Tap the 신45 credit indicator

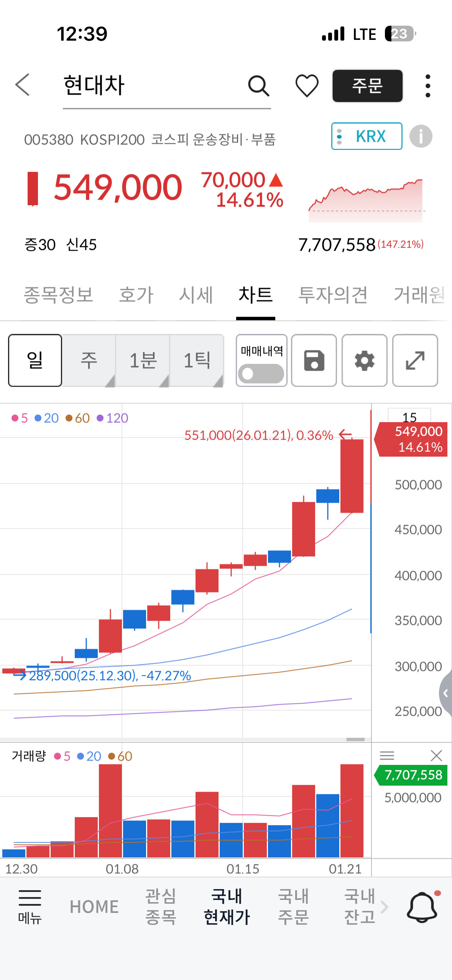[x=81, y=245]
